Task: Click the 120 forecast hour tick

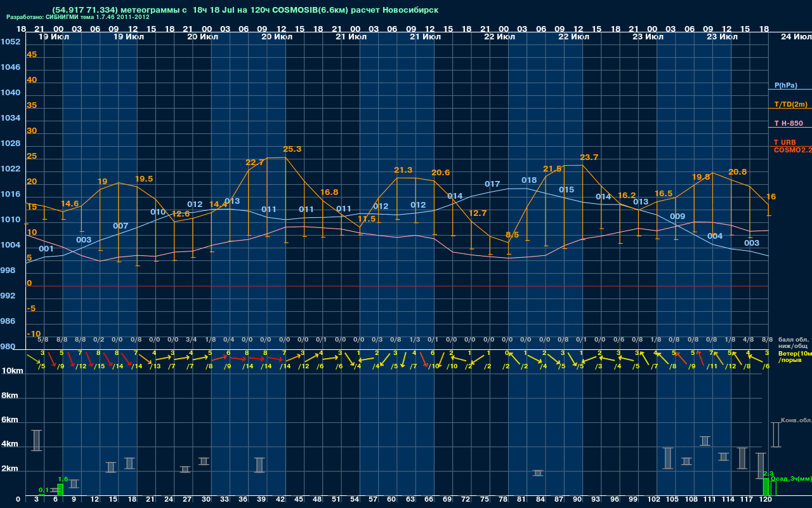Action: [766, 500]
